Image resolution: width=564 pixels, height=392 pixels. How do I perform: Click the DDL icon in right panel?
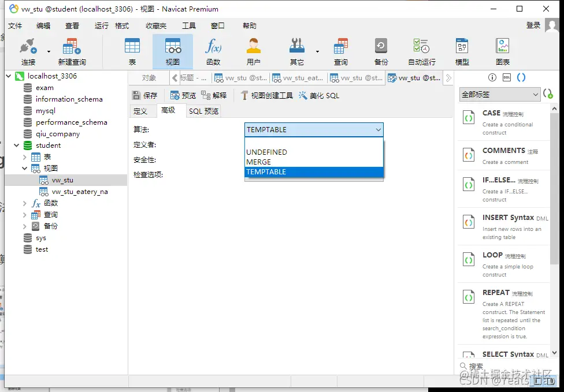click(x=506, y=77)
